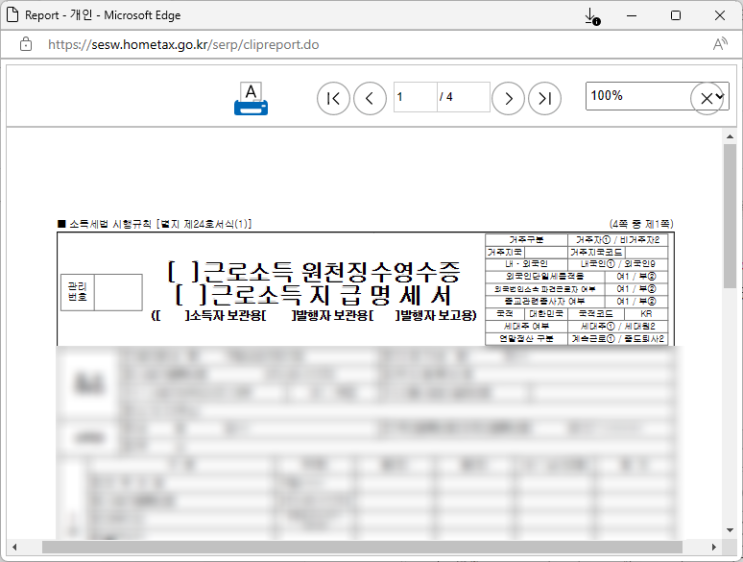The width and height of the screenshot is (743, 562).
Task: Click the (4쪽 중 제1쪽) page note
Action: click(641, 224)
